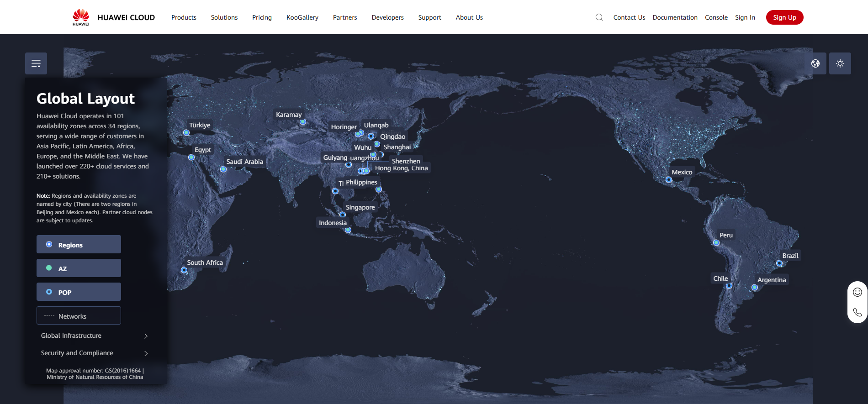This screenshot has height=404, width=868.
Task: Expand the Security and Compliance section
Action: [x=95, y=353]
